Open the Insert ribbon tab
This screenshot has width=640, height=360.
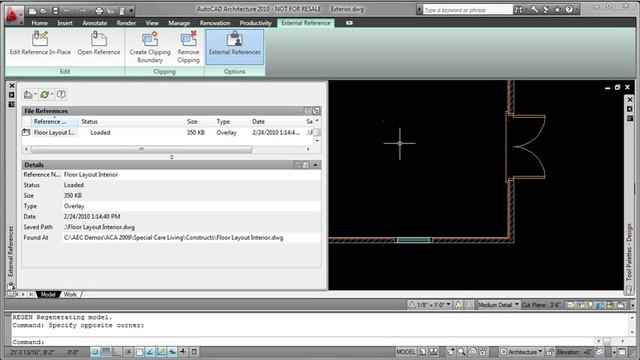(65, 23)
